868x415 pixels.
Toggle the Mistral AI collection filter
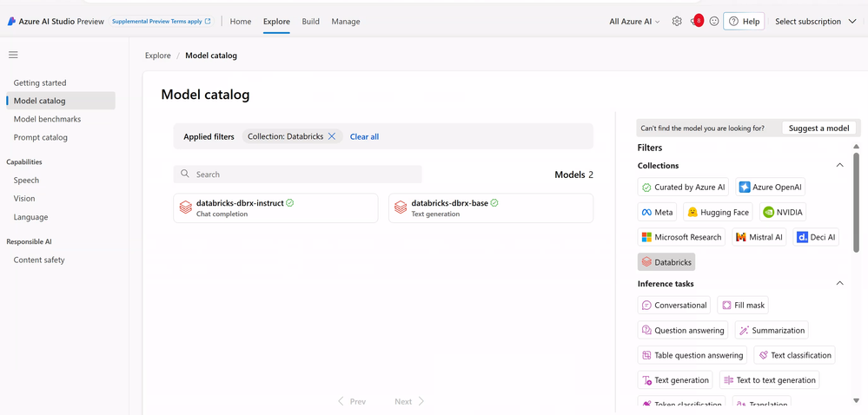tap(759, 237)
